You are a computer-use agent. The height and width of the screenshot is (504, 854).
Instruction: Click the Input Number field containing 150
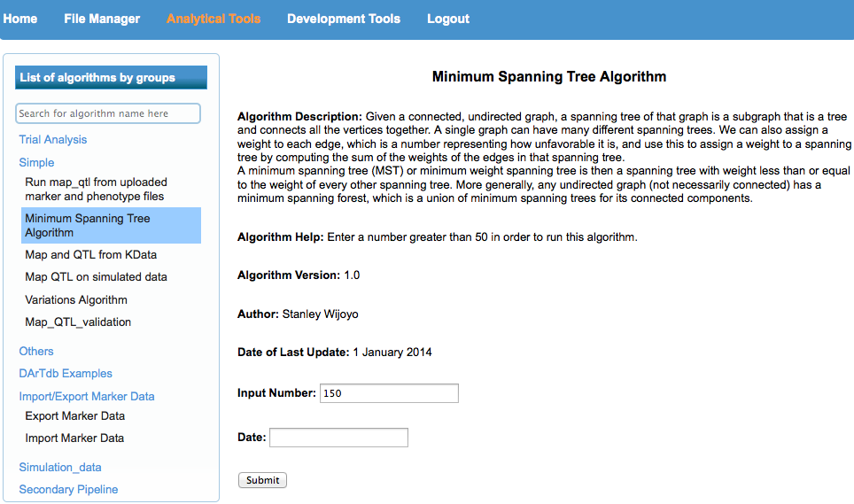point(389,393)
